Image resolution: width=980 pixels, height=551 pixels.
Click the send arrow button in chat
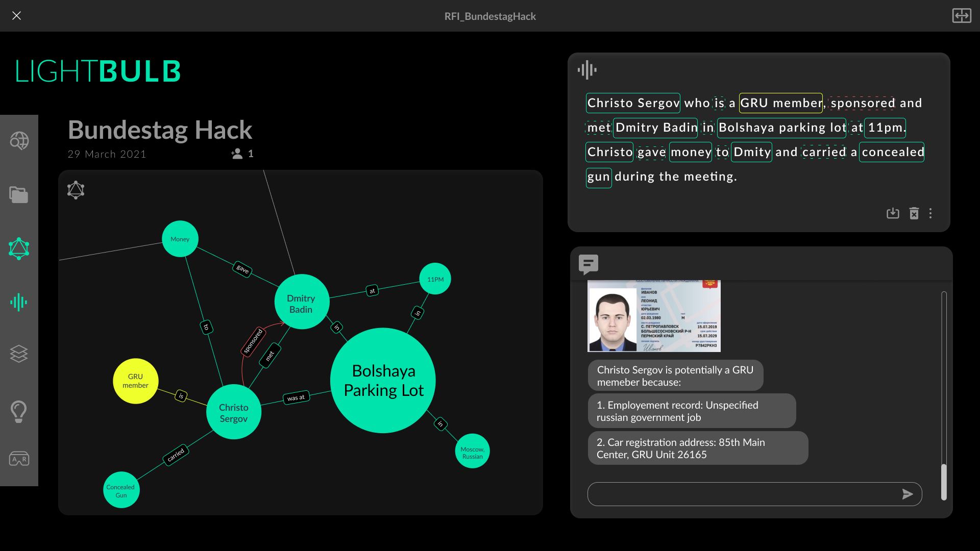908,494
